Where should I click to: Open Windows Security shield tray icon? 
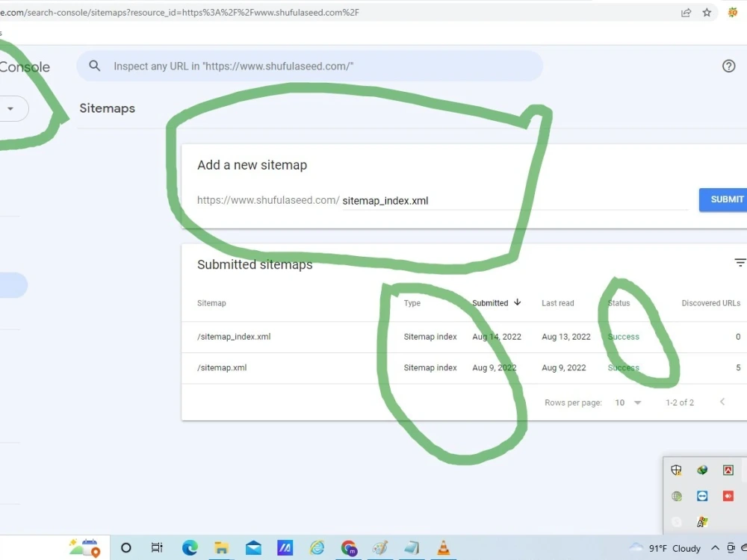pos(676,470)
